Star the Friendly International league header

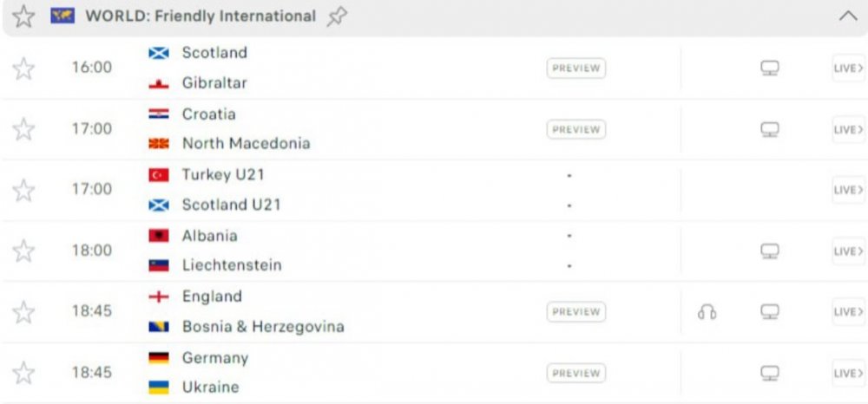click(x=23, y=16)
